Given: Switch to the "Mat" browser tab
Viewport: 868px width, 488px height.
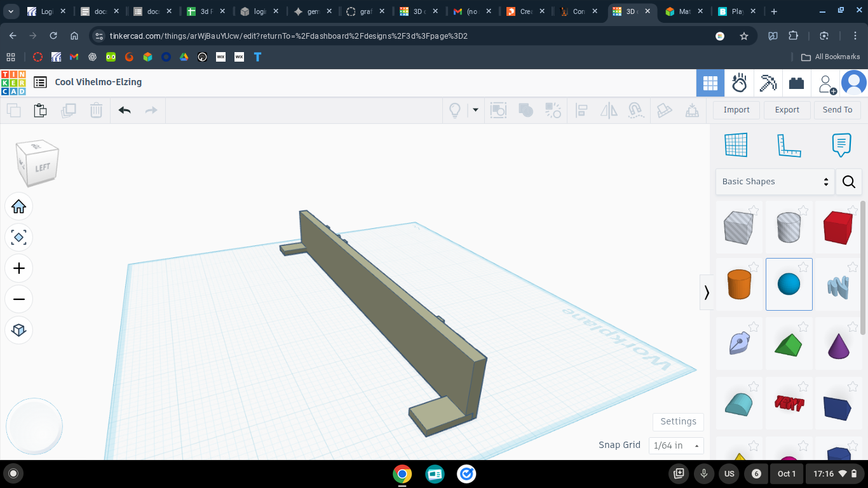Looking at the screenshot, I should (684, 11).
